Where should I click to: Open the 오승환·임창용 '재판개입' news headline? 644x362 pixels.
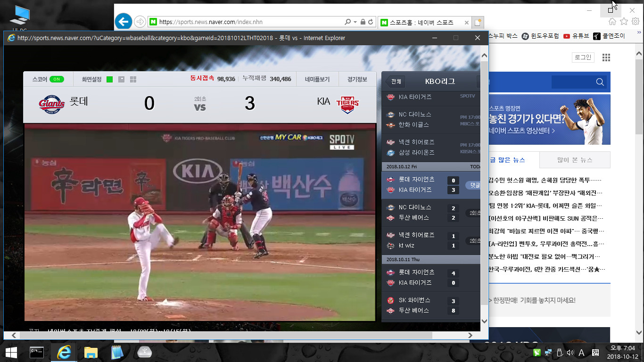point(545,193)
